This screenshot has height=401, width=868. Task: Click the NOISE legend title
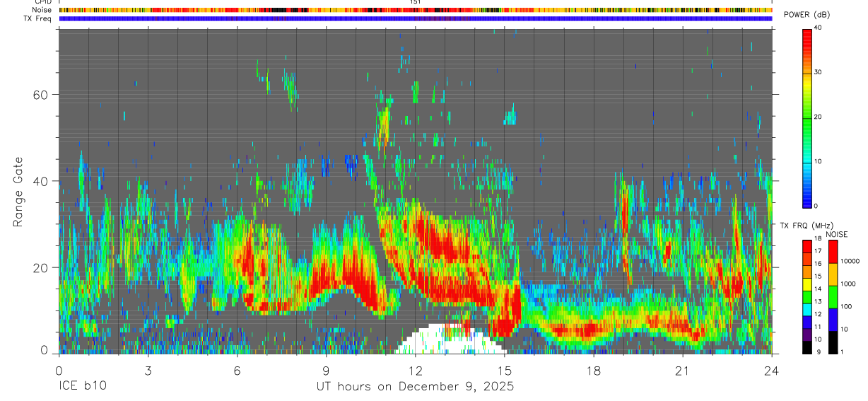[x=838, y=234]
